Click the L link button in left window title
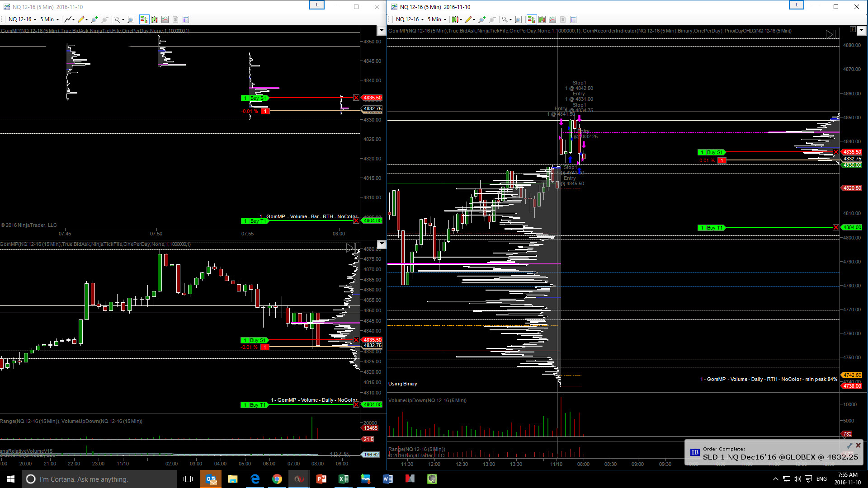Image resolution: width=868 pixels, height=488 pixels. click(x=317, y=5)
